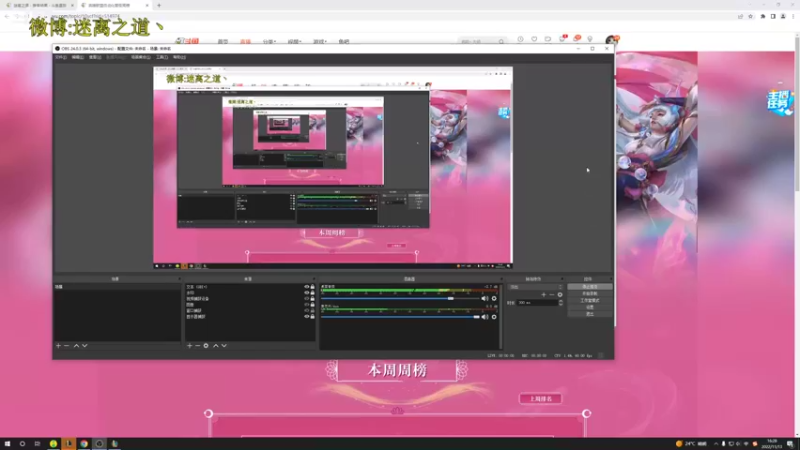Click scenes dock header pop-out icon
Viewport: 800px width, 450px height.
179,279
